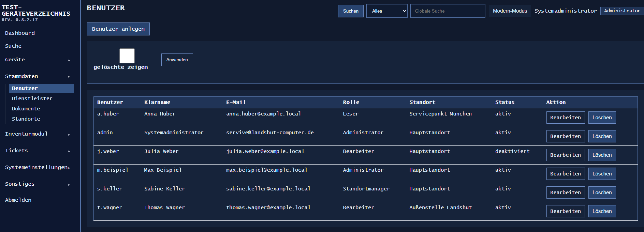The height and width of the screenshot is (232, 644).
Task: Select Standorte in the sidebar
Action: click(x=26, y=119)
